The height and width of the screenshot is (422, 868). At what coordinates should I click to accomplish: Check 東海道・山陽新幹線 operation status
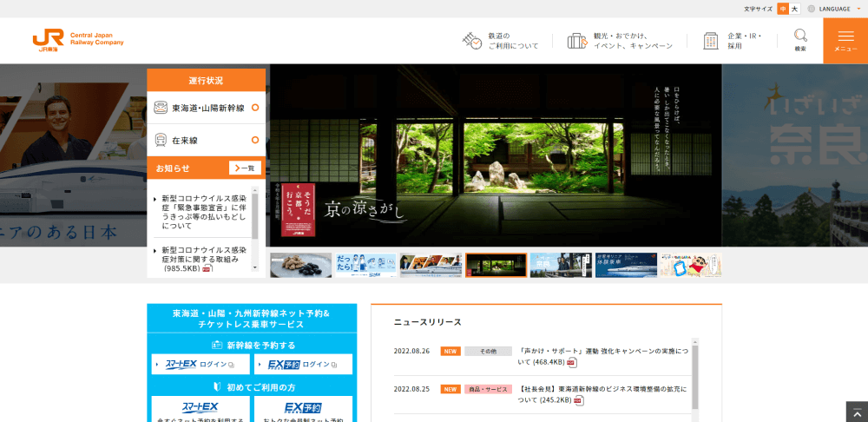(206, 108)
